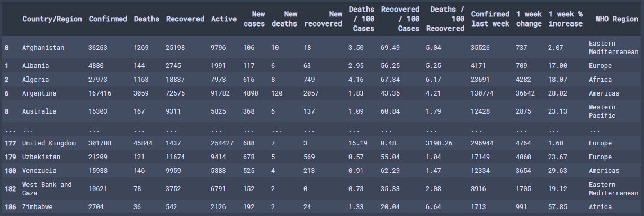Select the 1 week % increase header
This screenshot has width=644, height=216.
click(x=565, y=19)
